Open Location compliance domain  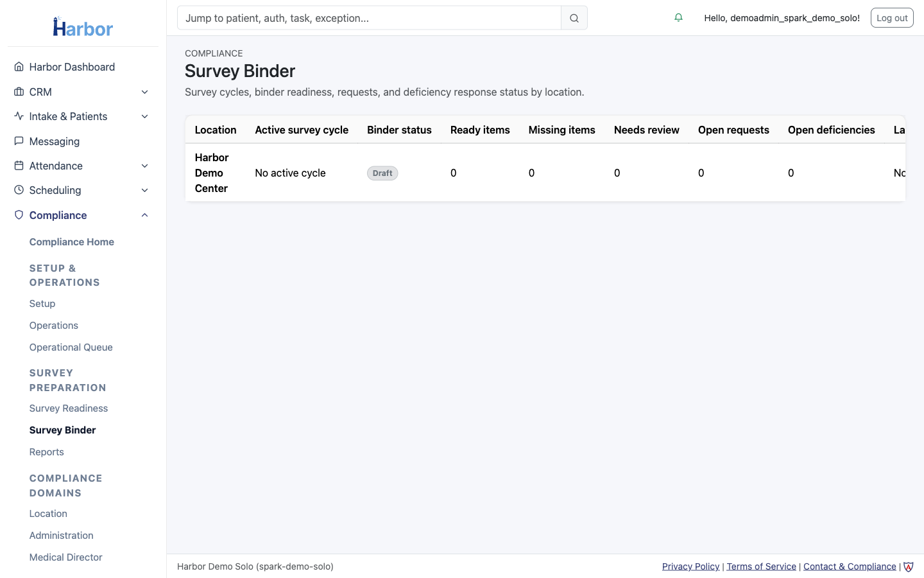(x=48, y=514)
